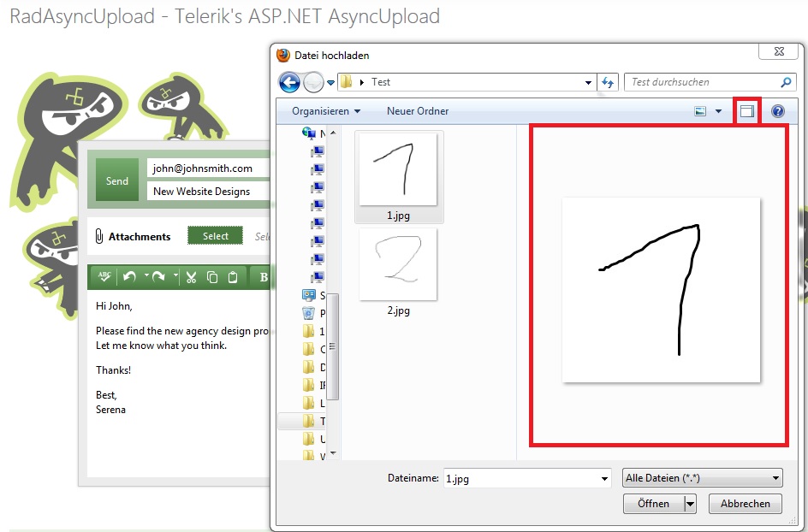Viewport: 808px width, 532px height.
Task: Click the Redo icon in the editor
Action: click(158, 277)
